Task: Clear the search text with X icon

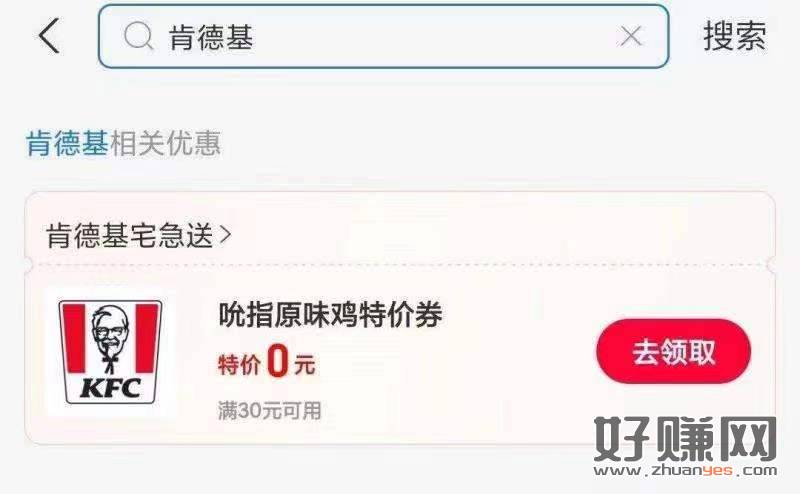Action: (x=631, y=37)
